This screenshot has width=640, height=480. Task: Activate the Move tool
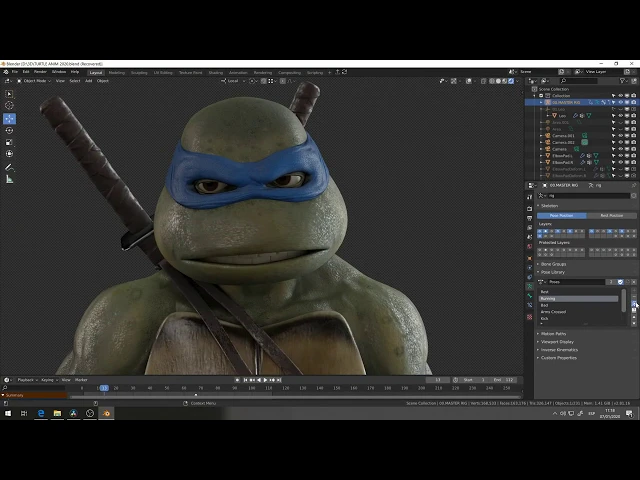(9, 118)
